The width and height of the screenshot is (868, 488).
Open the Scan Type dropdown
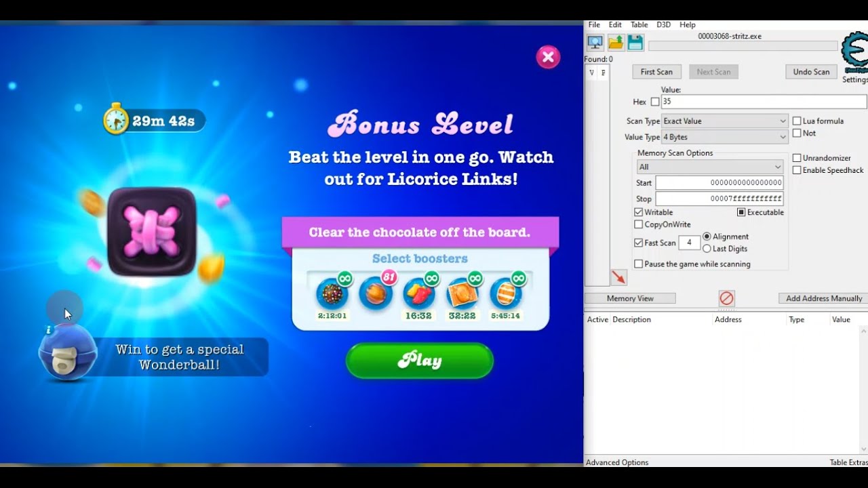coord(724,121)
